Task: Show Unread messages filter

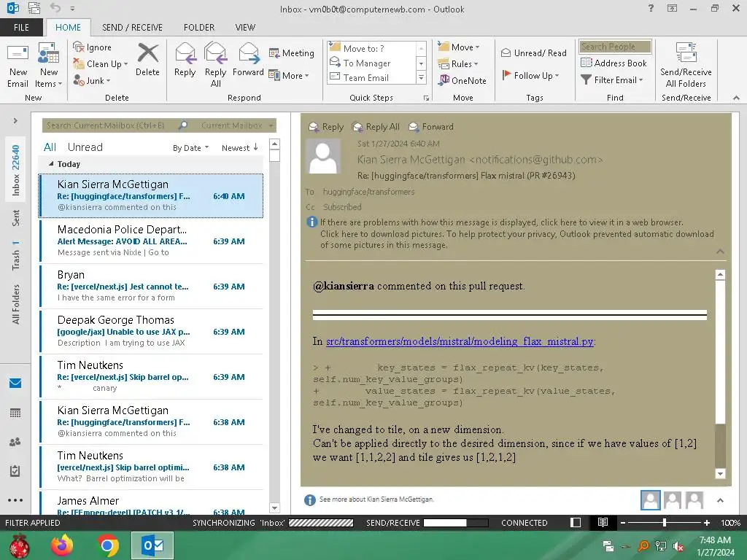Action: click(x=85, y=147)
